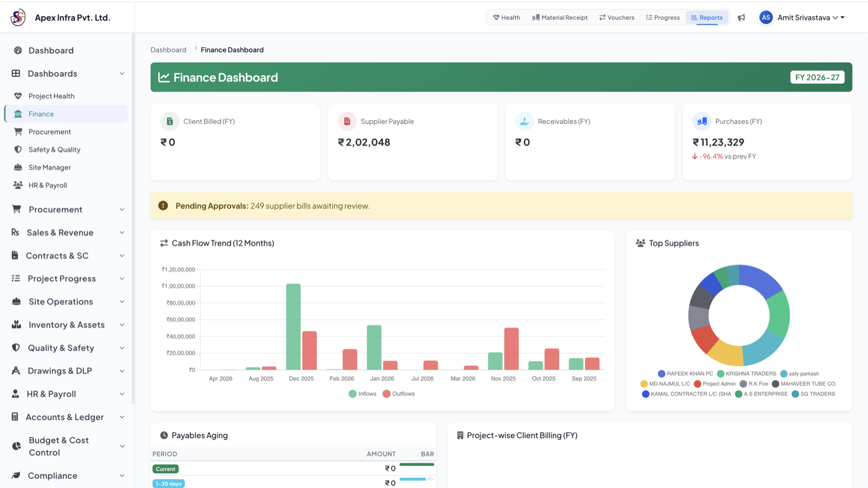Screen dimensions: 868x488
Task: Toggle MAHAVEER TUBE CO. legend entry
Action: [804, 384]
